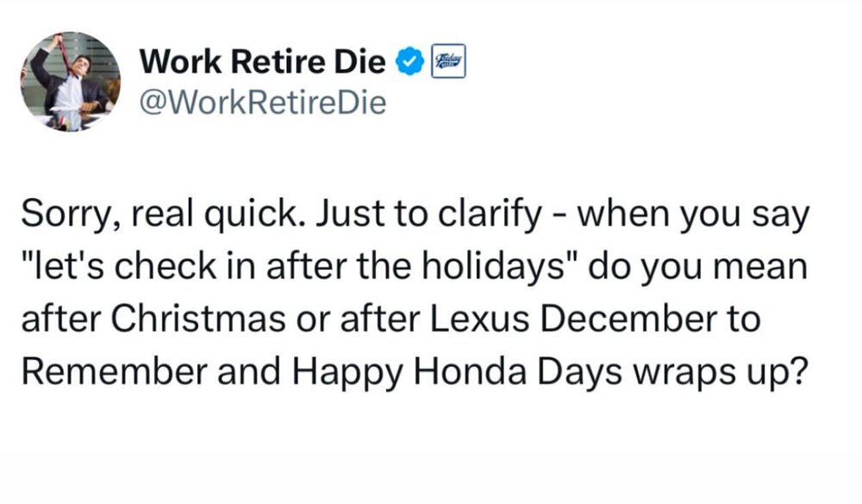Click the words "Lexus December" in the tweet

click(573, 320)
